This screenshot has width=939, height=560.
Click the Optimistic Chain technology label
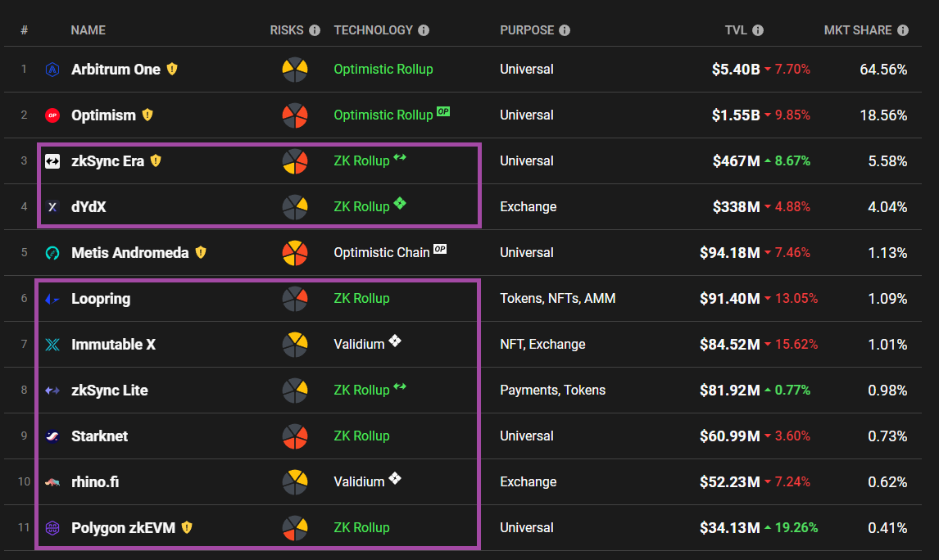(382, 253)
